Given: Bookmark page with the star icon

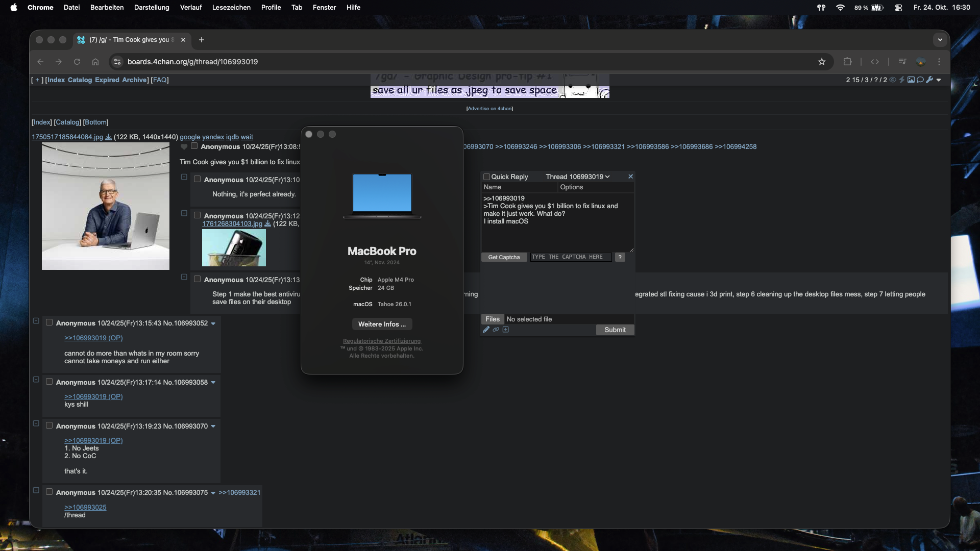Looking at the screenshot, I should [822, 62].
